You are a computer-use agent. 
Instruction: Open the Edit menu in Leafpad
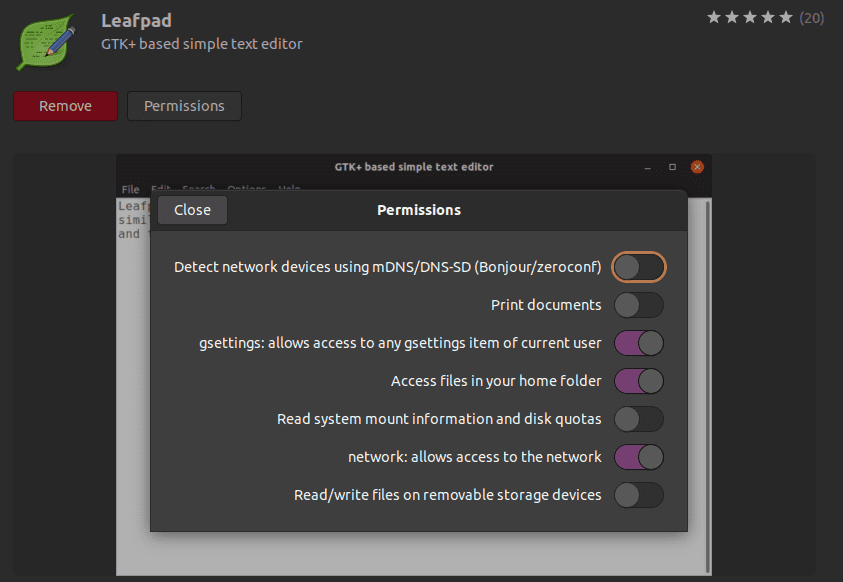pos(160,189)
